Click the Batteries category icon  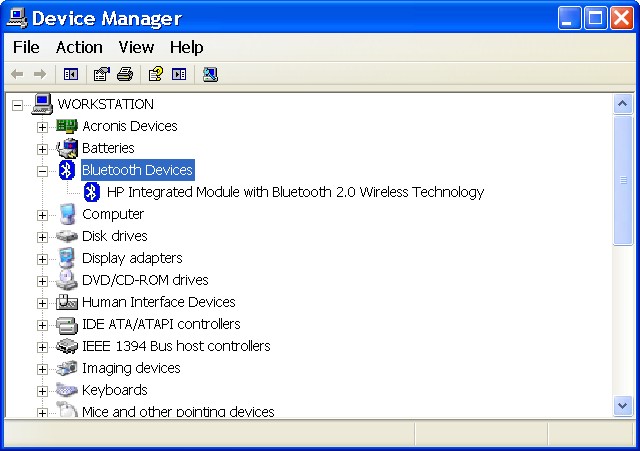[67, 148]
